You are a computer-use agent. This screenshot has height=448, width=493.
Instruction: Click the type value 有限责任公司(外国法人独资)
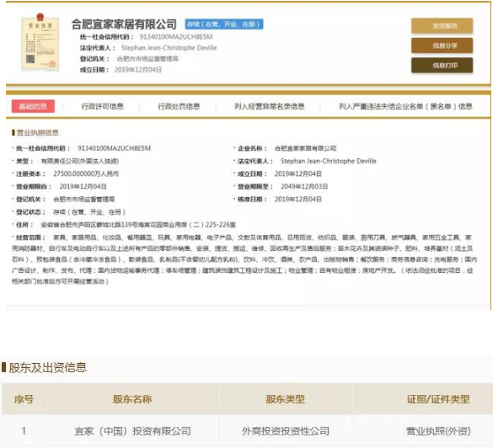79,161
